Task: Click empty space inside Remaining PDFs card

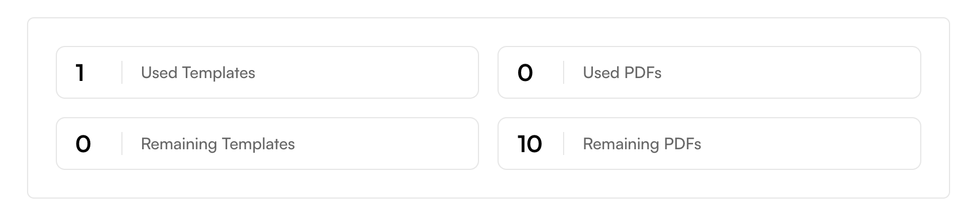Action: [811, 144]
